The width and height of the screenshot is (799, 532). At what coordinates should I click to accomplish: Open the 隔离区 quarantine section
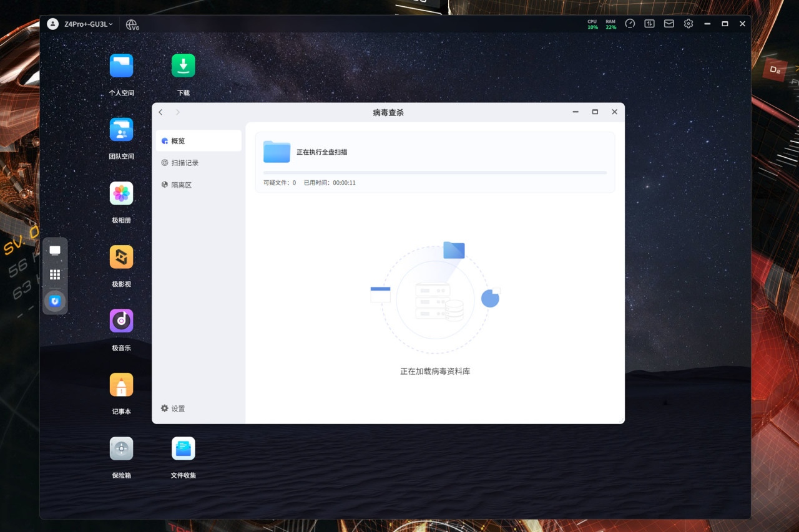[x=199, y=185]
